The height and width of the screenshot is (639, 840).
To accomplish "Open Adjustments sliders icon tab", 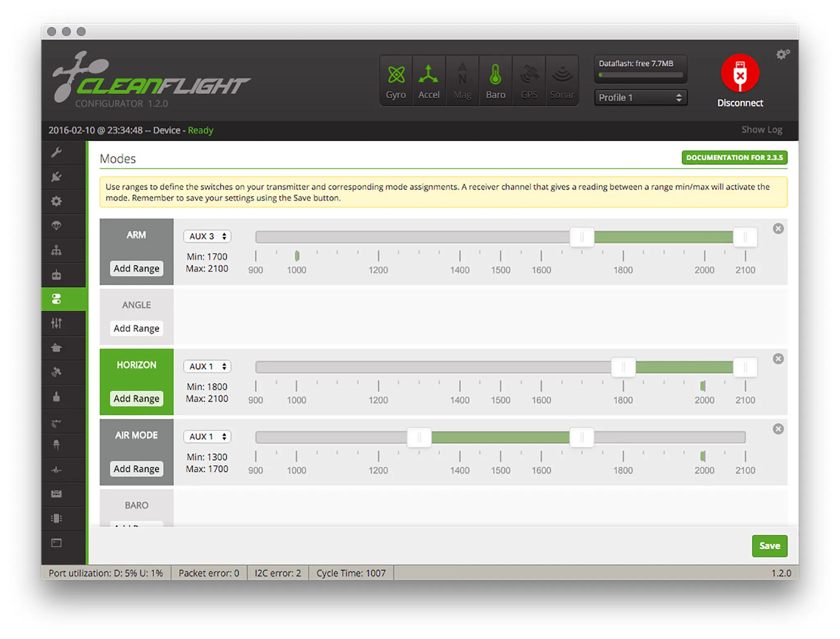I will click(57, 323).
